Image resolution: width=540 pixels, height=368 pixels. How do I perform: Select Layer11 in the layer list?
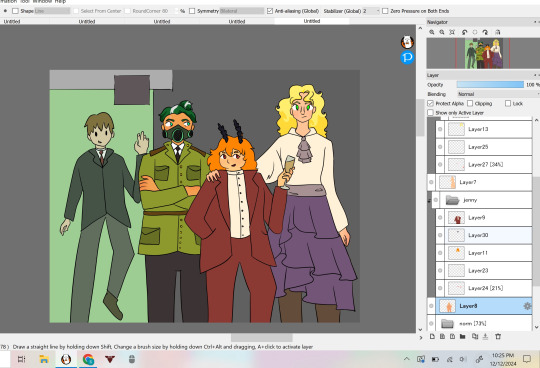[484, 253]
